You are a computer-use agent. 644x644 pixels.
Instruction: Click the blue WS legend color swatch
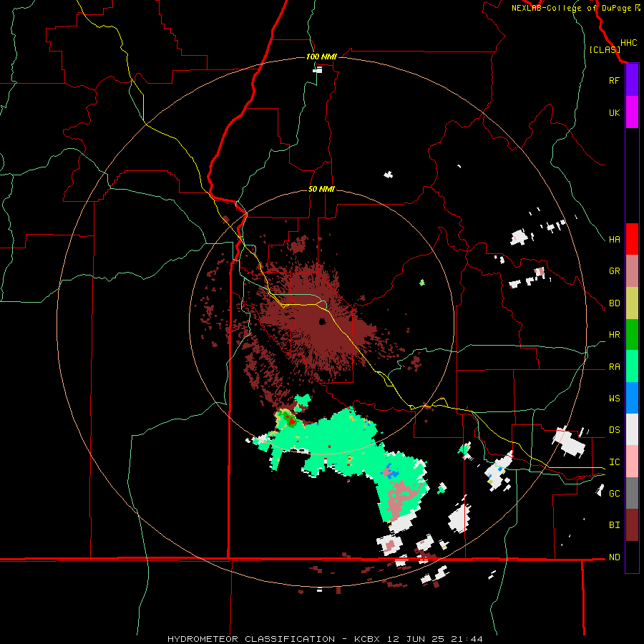click(x=632, y=398)
